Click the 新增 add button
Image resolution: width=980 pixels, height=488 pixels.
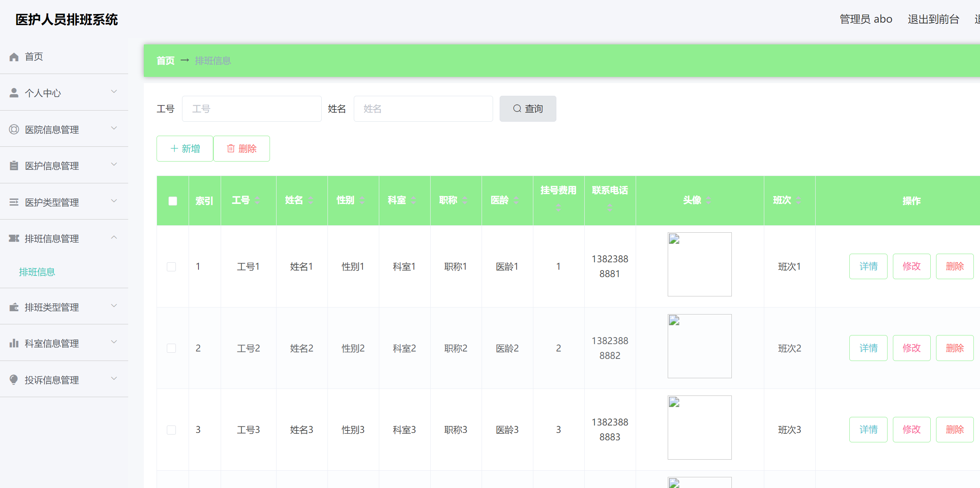pos(185,148)
